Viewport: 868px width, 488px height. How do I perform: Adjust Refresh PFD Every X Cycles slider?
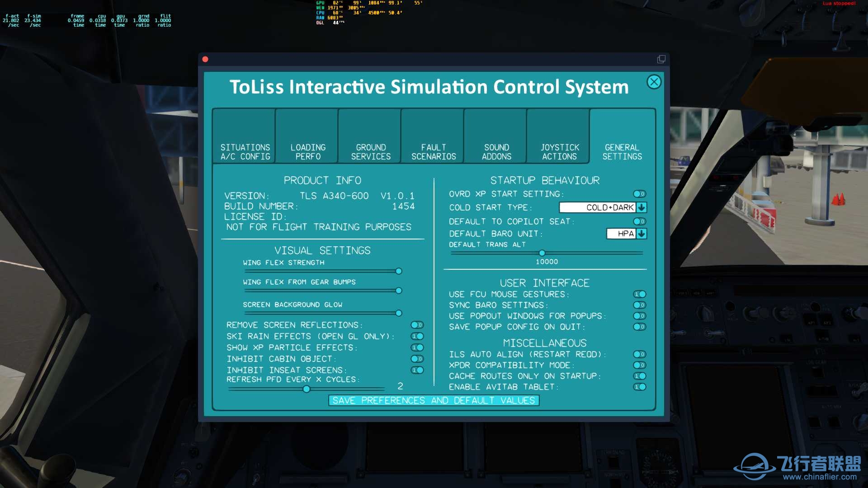[307, 389]
